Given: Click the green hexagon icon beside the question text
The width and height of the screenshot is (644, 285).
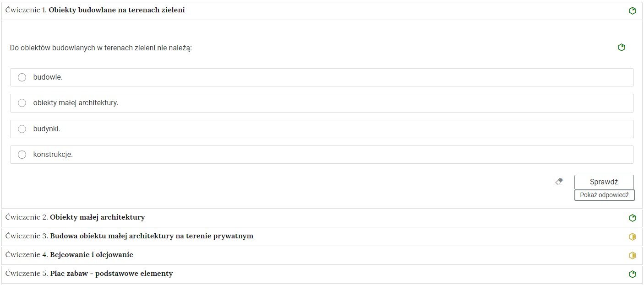Looking at the screenshot, I should 622,48.
